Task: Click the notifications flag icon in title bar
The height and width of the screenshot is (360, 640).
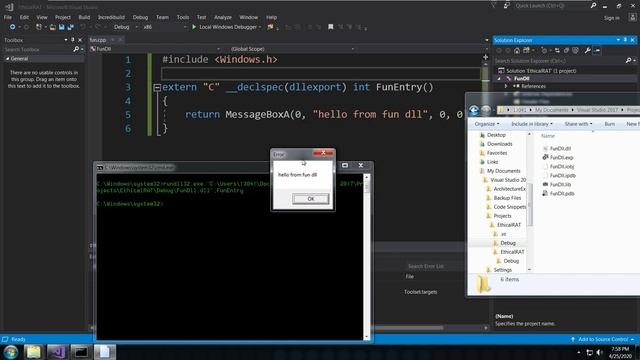Action: (493, 6)
